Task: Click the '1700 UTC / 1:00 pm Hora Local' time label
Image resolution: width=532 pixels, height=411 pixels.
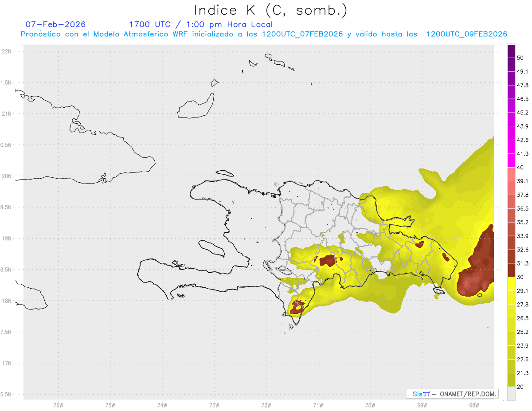Action: (201, 24)
